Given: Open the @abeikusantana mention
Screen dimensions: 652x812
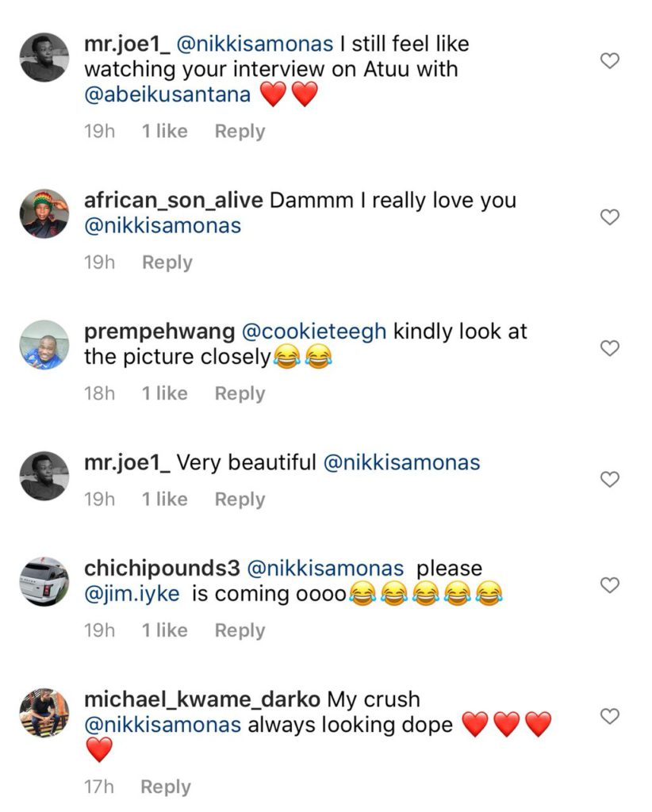Looking at the screenshot, I should pyautogui.click(x=167, y=95).
